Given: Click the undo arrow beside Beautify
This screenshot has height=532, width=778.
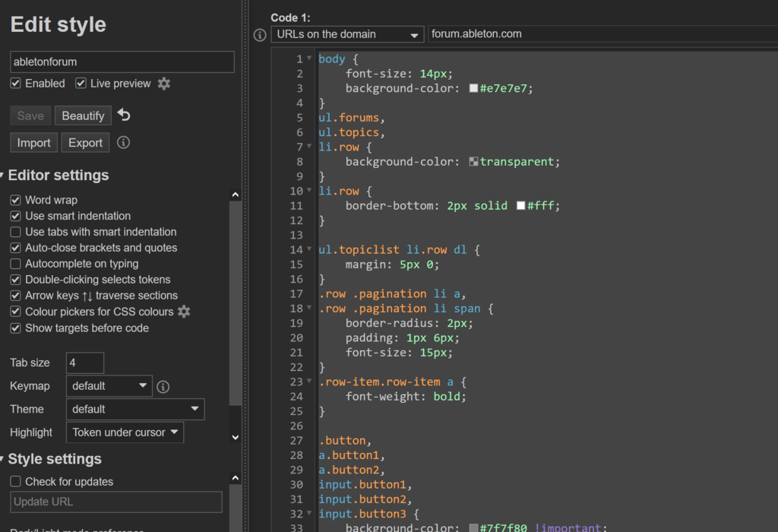Looking at the screenshot, I should click(124, 115).
